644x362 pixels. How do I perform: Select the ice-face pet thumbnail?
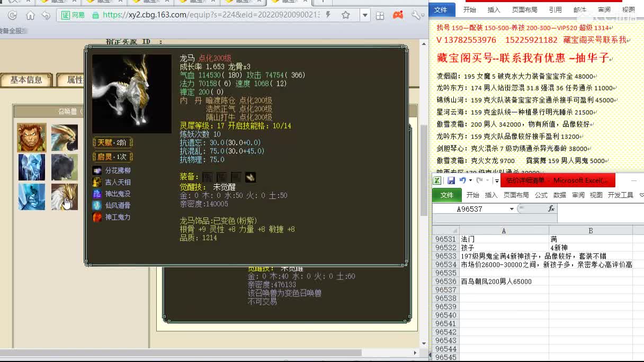click(x=31, y=167)
